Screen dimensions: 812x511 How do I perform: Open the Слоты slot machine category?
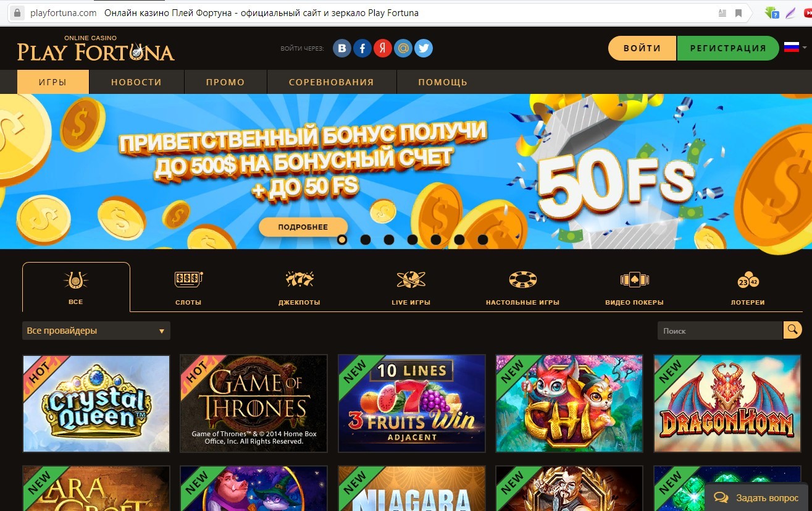188,288
